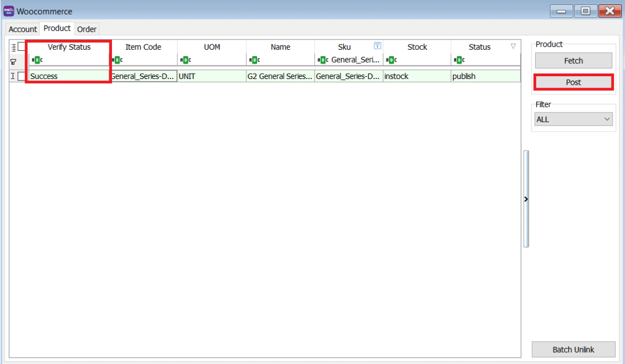Click the ABC filter icon under UOM
The width and height of the screenshot is (625, 364).
[185, 60]
